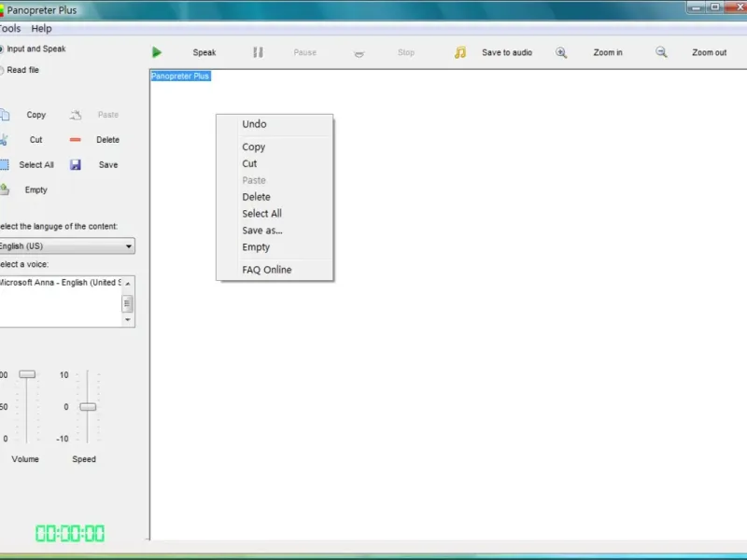Choose Empty in the context menu
The image size is (747, 560).
click(x=275, y=247)
